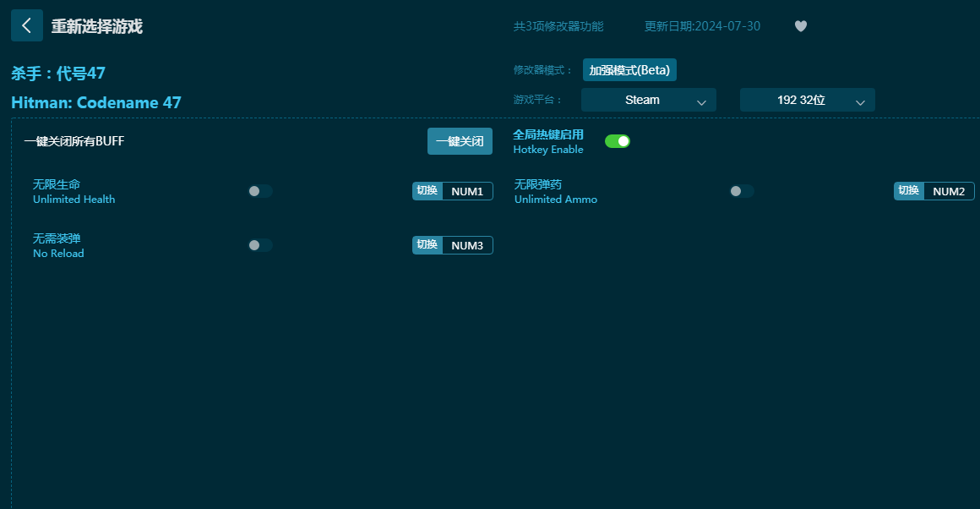Click the 杀手：代号47 game name
Image resolution: width=980 pixels, height=509 pixels.
coord(58,74)
